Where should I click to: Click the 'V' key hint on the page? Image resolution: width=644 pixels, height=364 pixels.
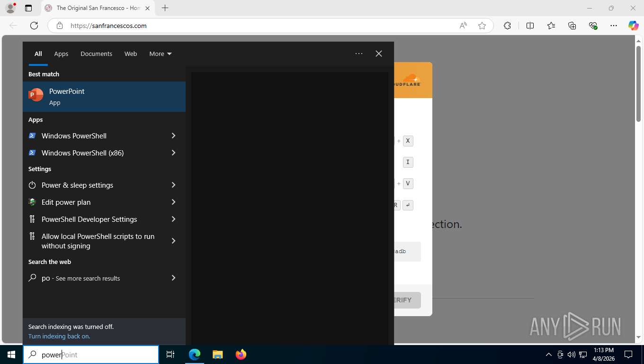(x=408, y=183)
